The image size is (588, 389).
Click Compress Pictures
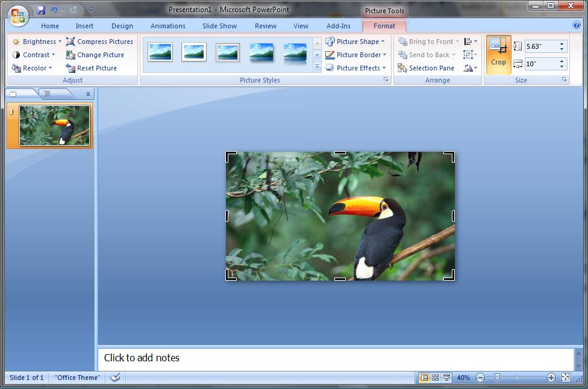[100, 42]
